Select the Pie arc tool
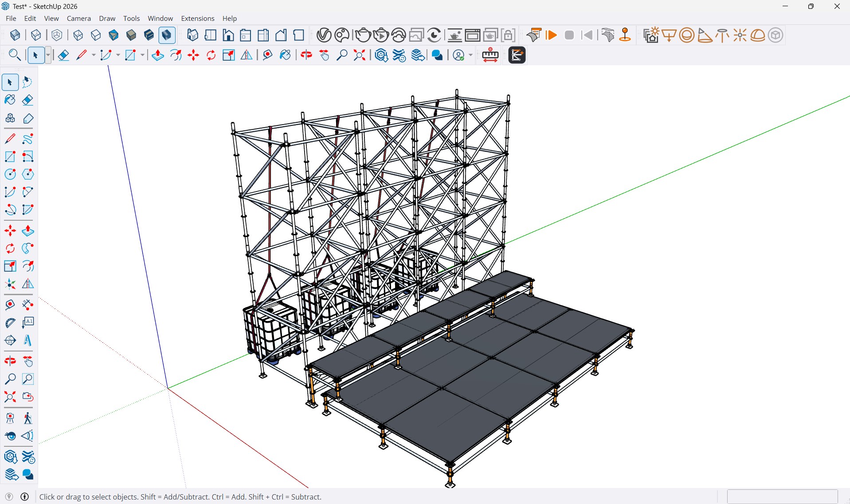The height and width of the screenshot is (504, 850). [x=27, y=210]
